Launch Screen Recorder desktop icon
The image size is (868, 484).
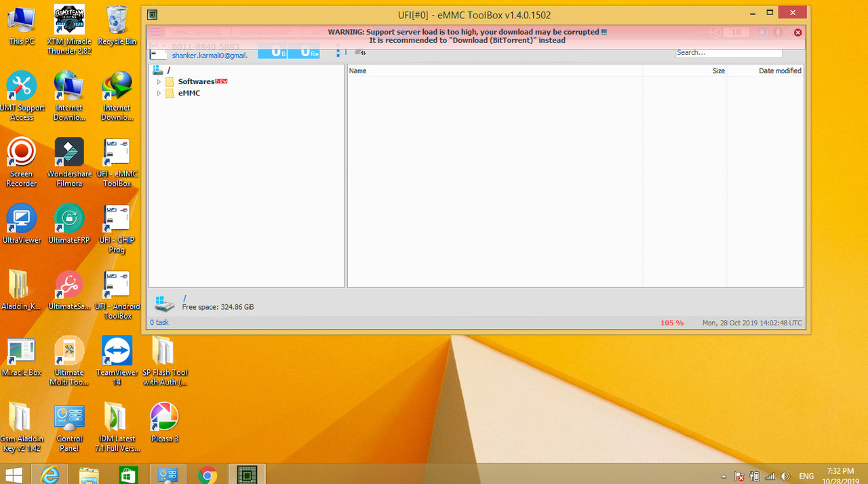coord(22,162)
